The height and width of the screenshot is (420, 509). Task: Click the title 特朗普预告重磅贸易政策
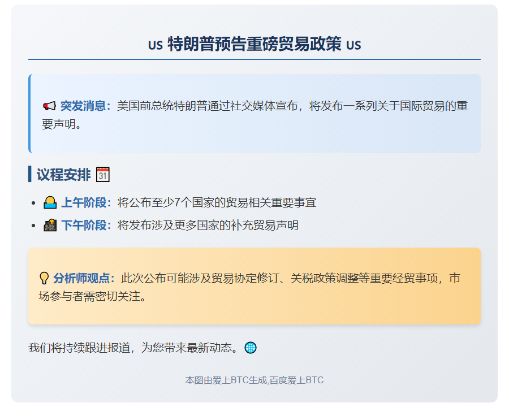click(x=255, y=44)
